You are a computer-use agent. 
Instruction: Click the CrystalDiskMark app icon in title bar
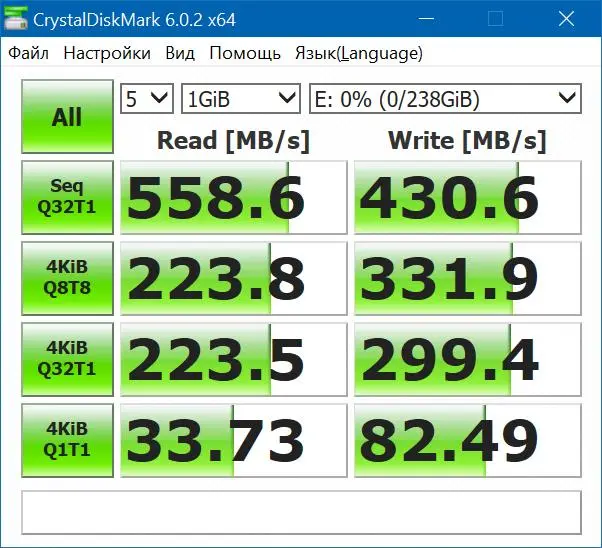15,18
